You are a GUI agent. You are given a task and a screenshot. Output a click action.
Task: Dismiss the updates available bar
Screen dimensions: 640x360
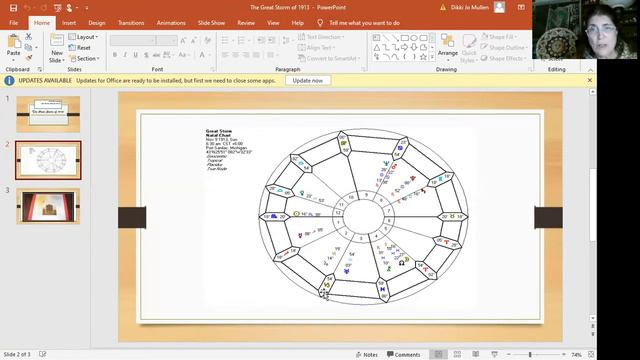(x=589, y=80)
